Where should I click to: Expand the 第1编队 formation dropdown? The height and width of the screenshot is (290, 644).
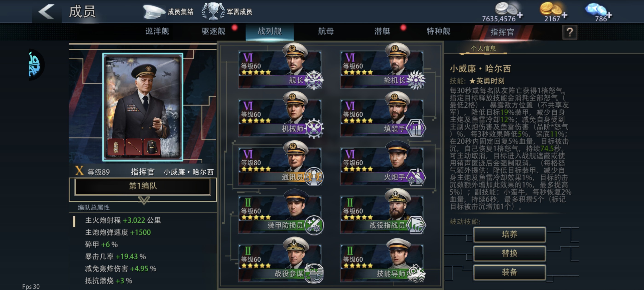(143, 186)
